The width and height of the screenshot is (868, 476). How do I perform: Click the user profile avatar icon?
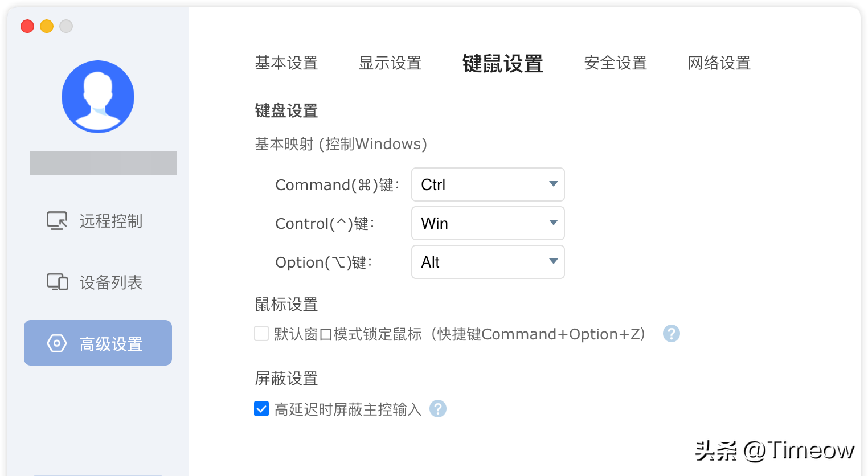pyautogui.click(x=98, y=97)
